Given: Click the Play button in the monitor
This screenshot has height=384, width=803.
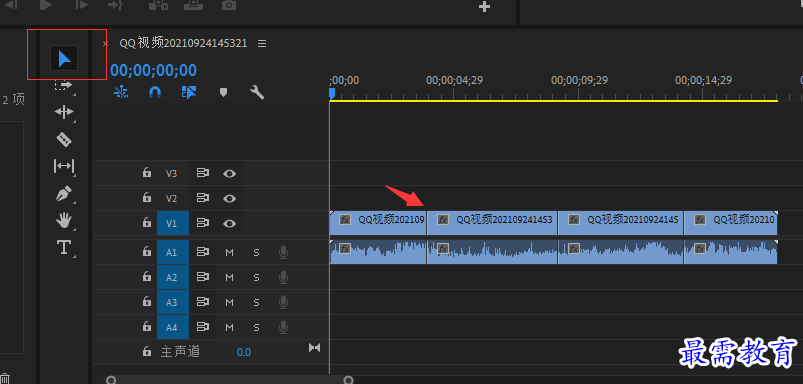Looking at the screenshot, I should pyautogui.click(x=46, y=5).
